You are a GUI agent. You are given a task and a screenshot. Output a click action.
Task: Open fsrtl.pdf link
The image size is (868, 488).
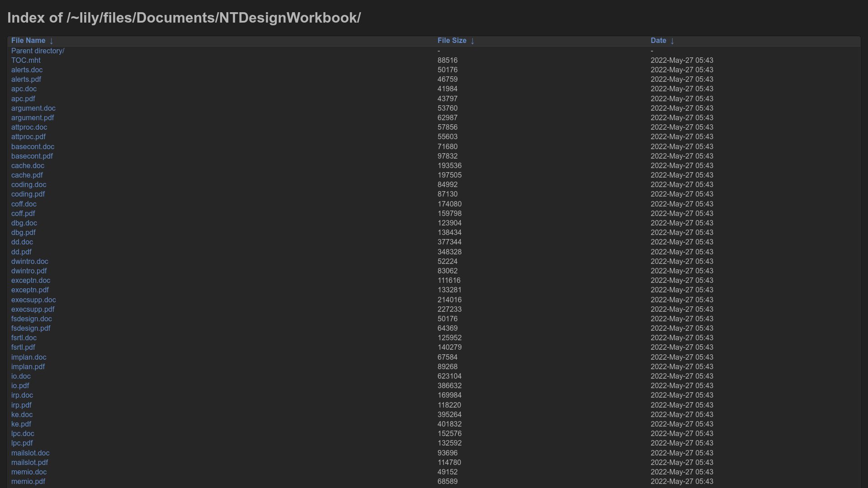pos(23,347)
